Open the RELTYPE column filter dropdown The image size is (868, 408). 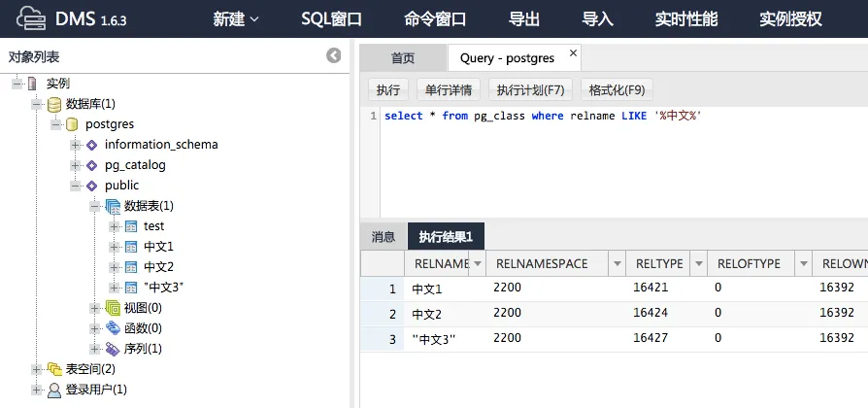pos(699,263)
